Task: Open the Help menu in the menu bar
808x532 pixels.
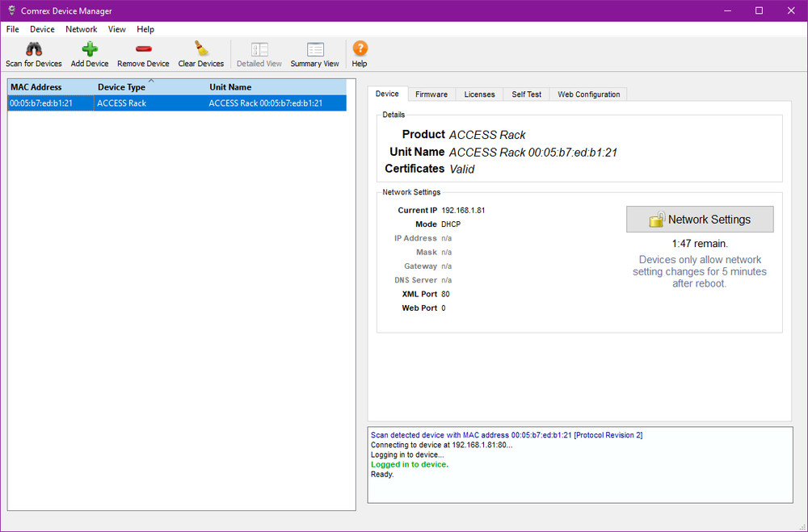Action: [x=145, y=29]
